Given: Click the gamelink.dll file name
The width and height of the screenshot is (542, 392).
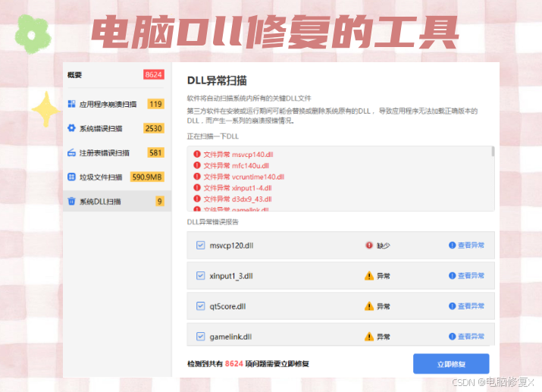Looking at the screenshot, I should 230,337.
